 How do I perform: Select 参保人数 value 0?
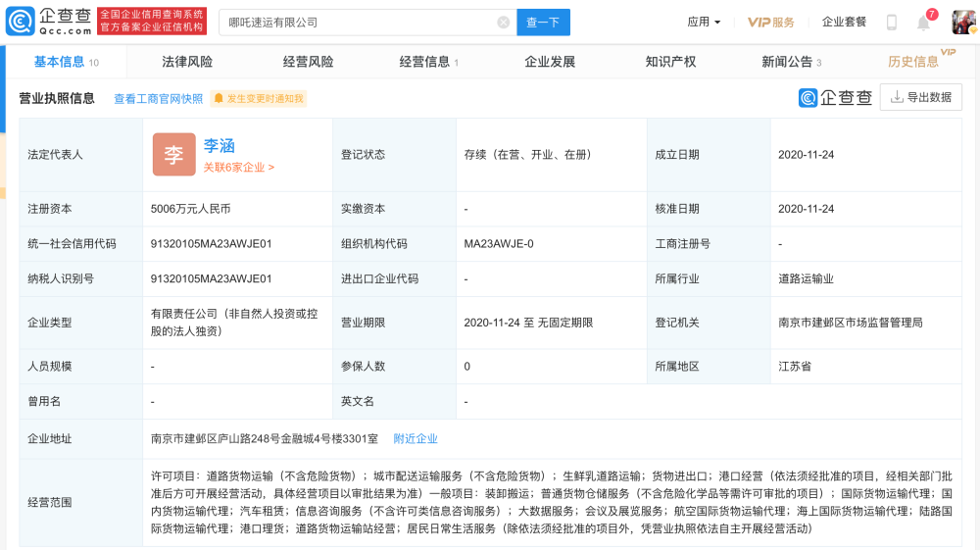pyautogui.click(x=466, y=367)
